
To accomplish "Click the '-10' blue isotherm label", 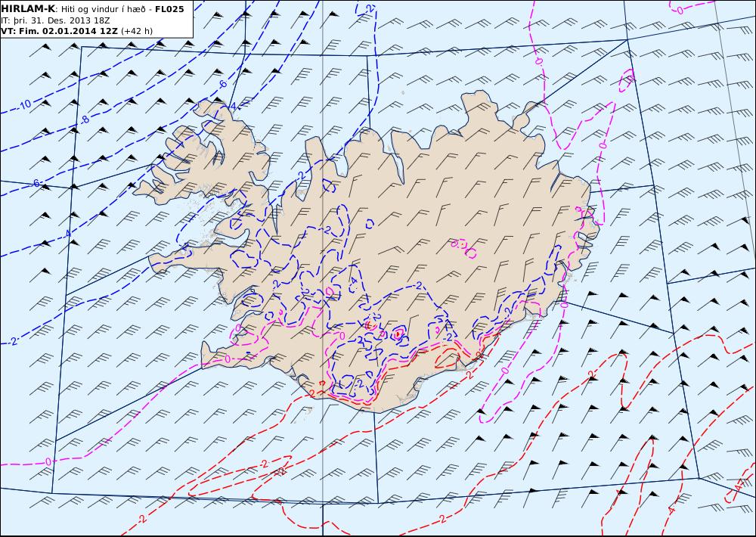I will point(24,104).
